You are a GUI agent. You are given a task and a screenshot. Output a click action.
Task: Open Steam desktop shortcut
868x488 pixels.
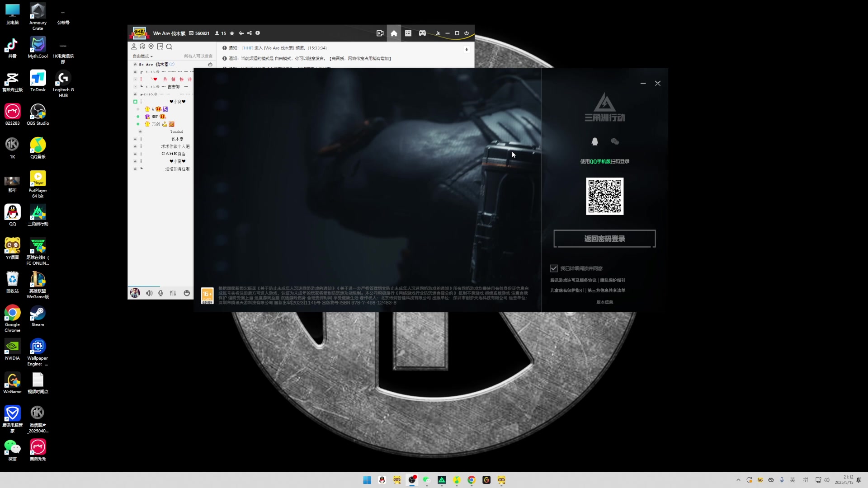click(38, 316)
